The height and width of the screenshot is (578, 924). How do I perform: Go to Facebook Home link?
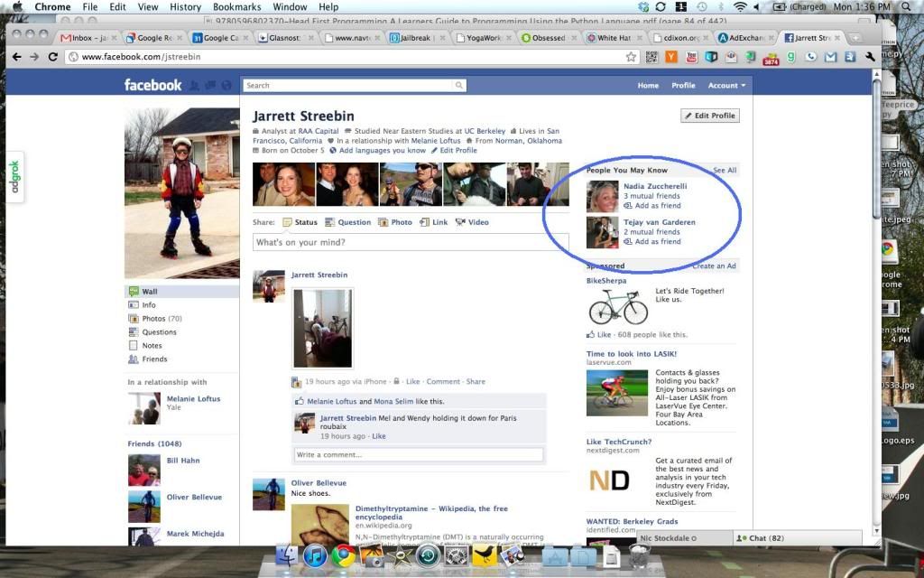pos(648,86)
